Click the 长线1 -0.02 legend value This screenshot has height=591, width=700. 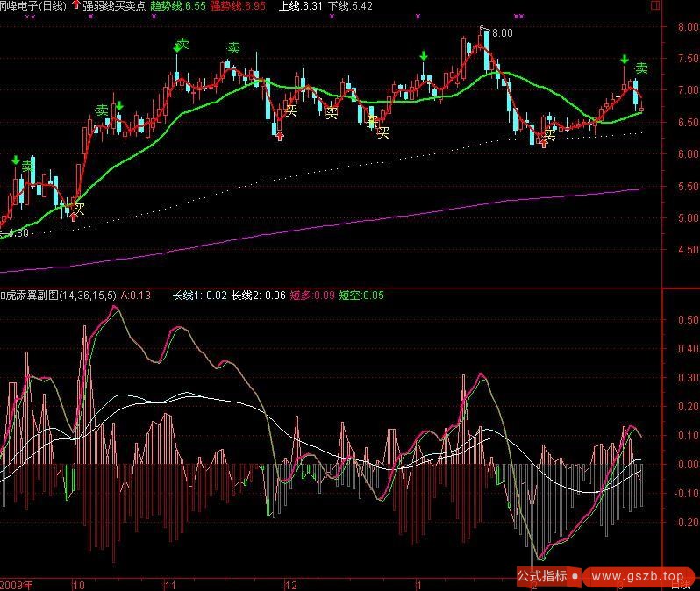click(x=199, y=295)
